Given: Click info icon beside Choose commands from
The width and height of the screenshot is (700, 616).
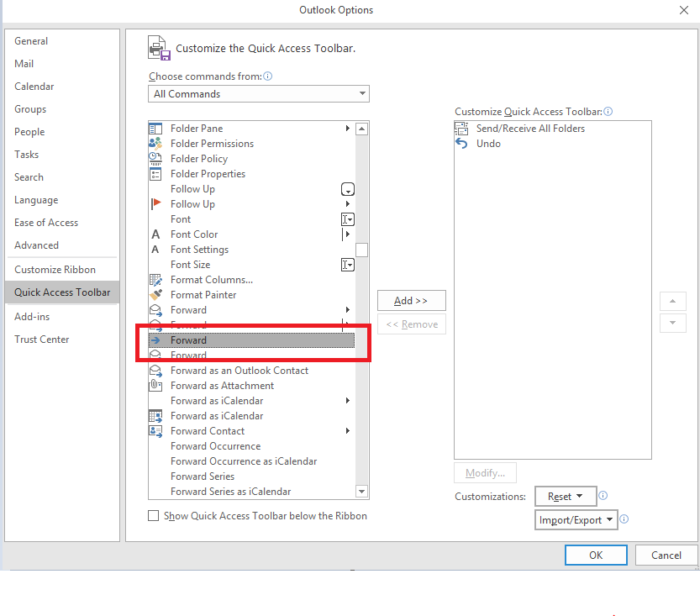Looking at the screenshot, I should point(267,76).
